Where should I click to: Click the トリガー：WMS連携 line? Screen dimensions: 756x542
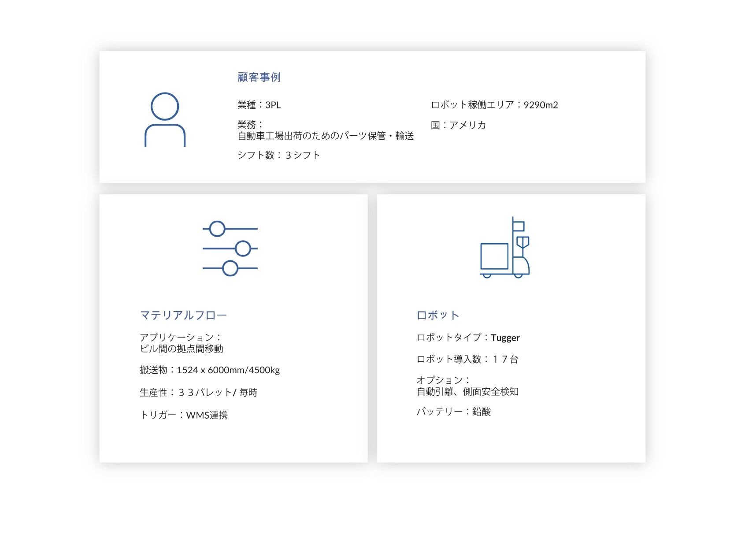[184, 415]
